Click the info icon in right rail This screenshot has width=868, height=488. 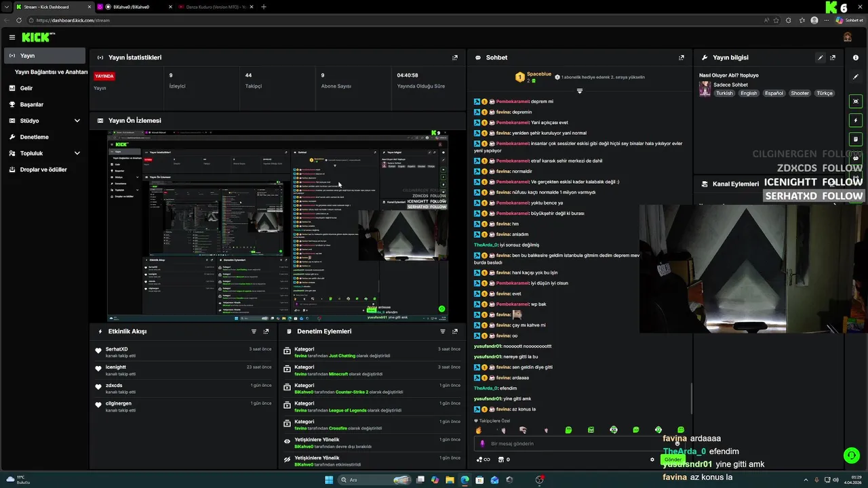point(856,58)
